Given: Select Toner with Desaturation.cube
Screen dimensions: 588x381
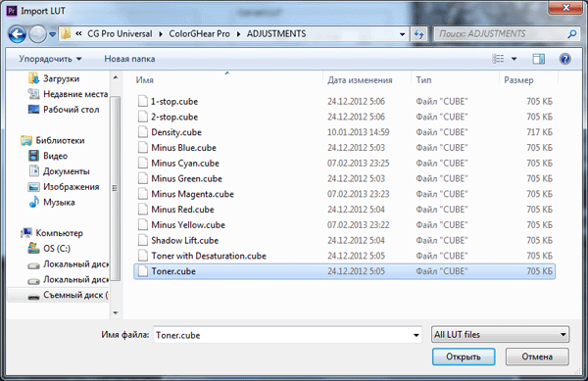Looking at the screenshot, I should click(345, 256).
